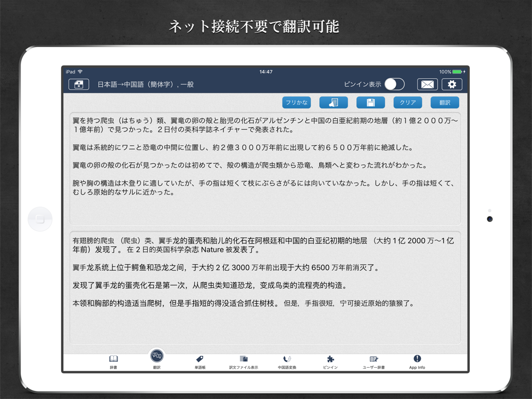532x399 pixels.
Task: Click the iPad front camera dot
Action: point(489,219)
